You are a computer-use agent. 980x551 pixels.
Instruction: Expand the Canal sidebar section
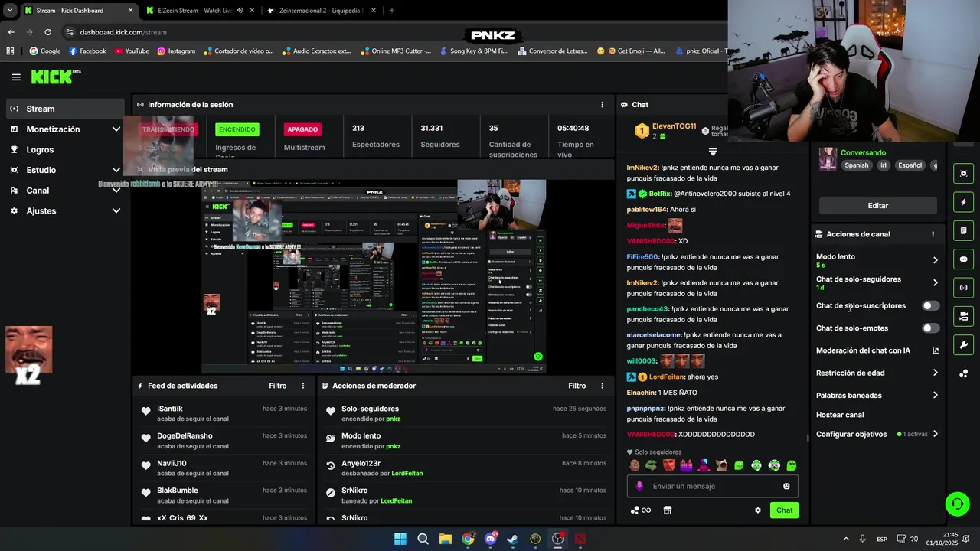click(116, 191)
